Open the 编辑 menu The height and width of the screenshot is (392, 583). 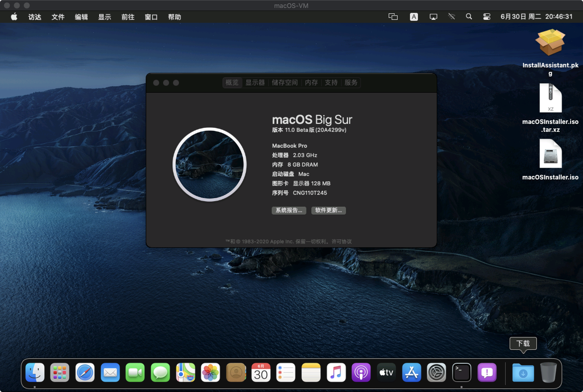(x=81, y=17)
